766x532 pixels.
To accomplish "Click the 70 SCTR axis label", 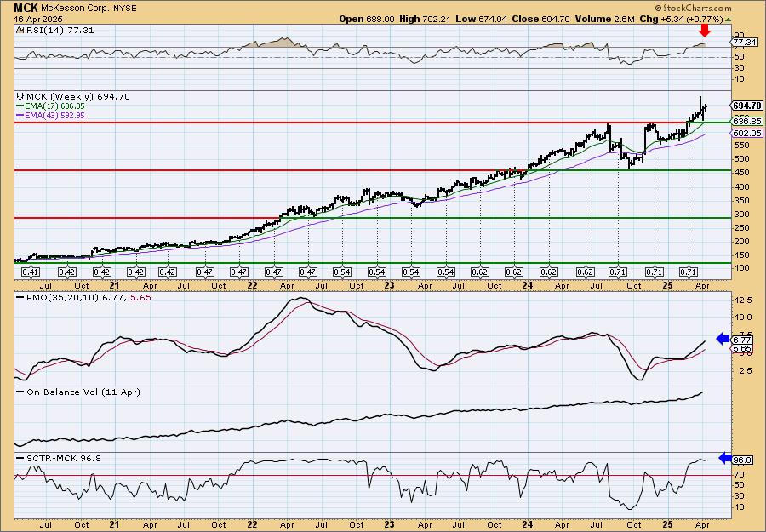I will [x=739, y=474].
